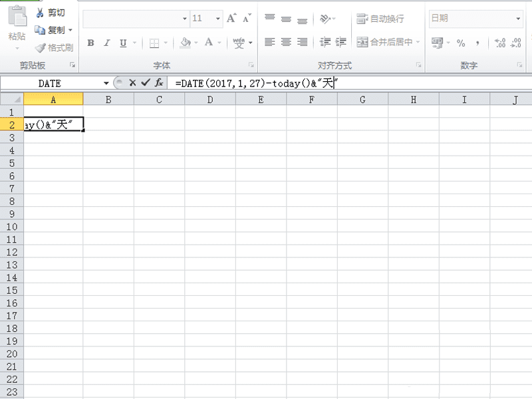
Task: Cancel formula entry with X button
Action: (132, 82)
